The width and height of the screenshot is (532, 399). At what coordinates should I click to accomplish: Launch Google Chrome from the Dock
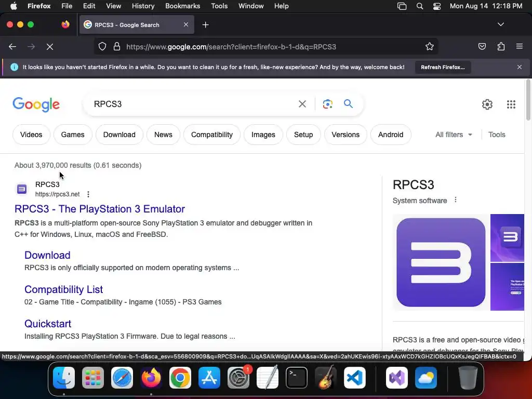click(x=180, y=378)
